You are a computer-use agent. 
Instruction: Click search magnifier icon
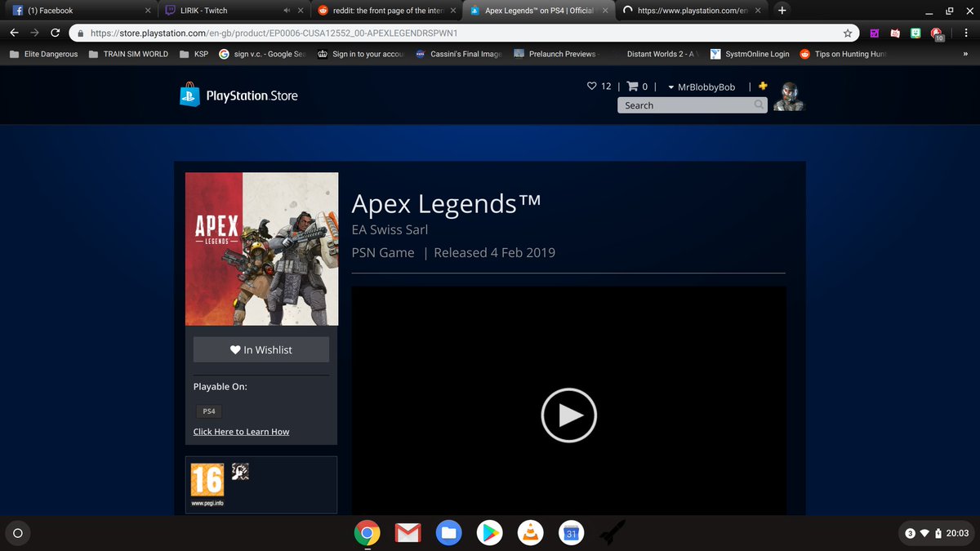click(759, 105)
